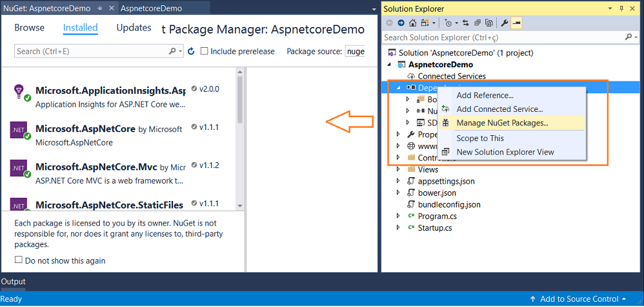This screenshot has height=307, width=644.
Task: Open the Pending Changes Filter dropdown arrow
Action: pyautogui.click(x=456, y=23)
